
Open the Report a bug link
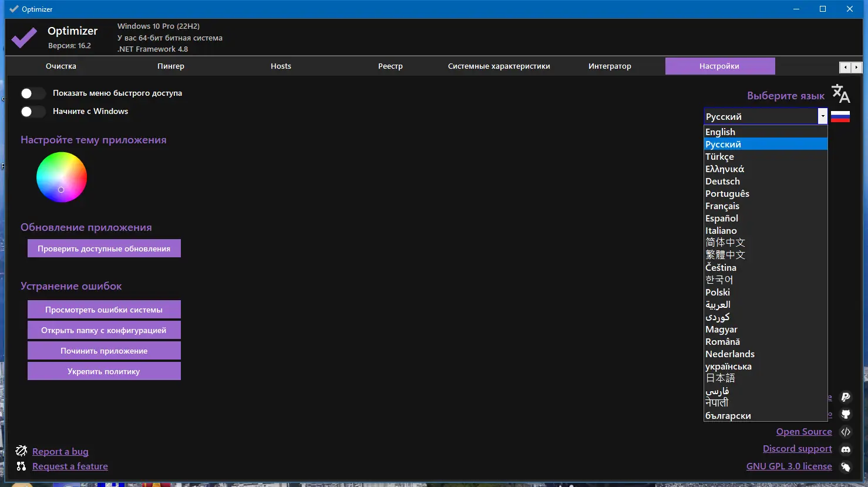tap(60, 451)
